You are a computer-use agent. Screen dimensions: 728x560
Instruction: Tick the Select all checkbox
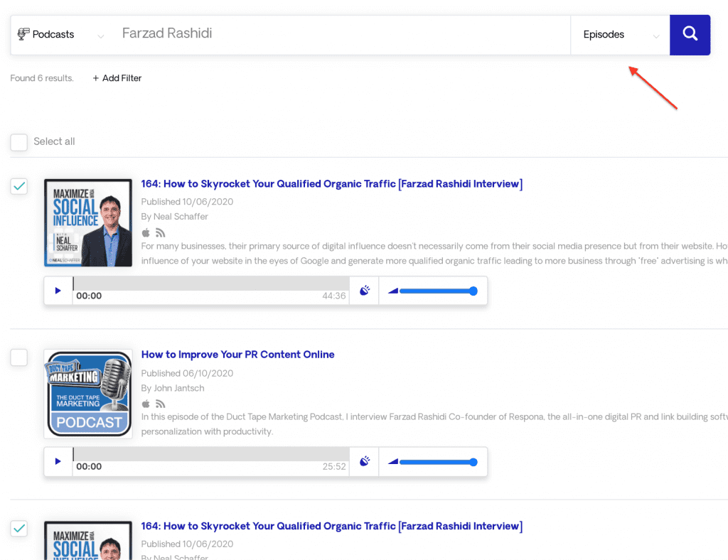(x=19, y=142)
